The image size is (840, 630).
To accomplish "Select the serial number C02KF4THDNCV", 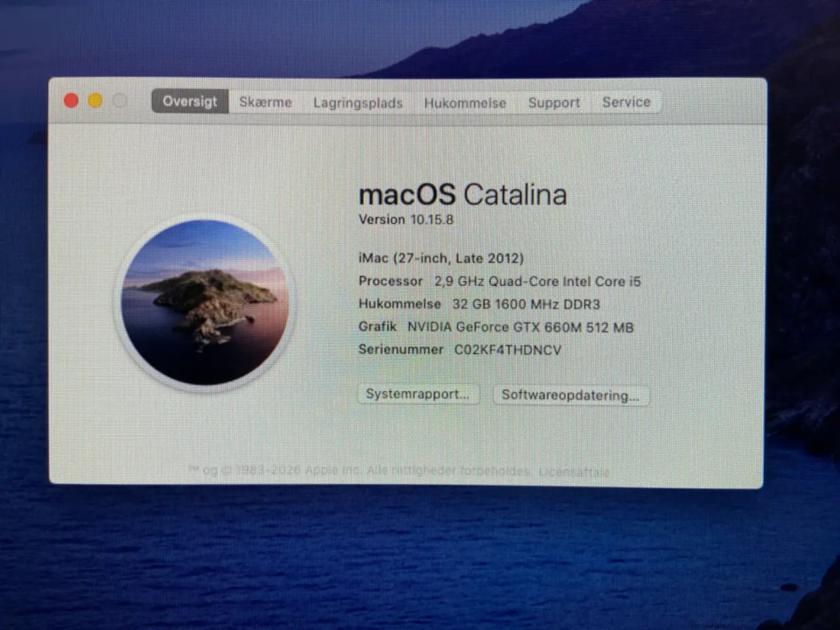I will click(x=508, y=350).
